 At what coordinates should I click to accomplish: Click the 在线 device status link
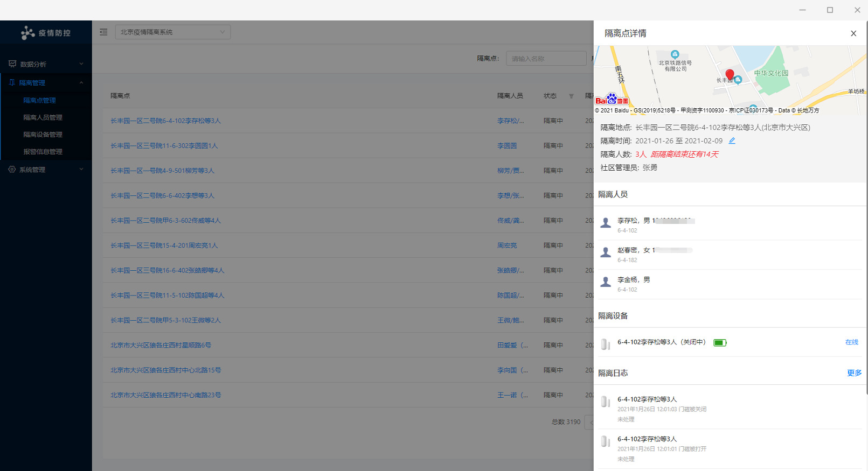click(x=852, y=342)
